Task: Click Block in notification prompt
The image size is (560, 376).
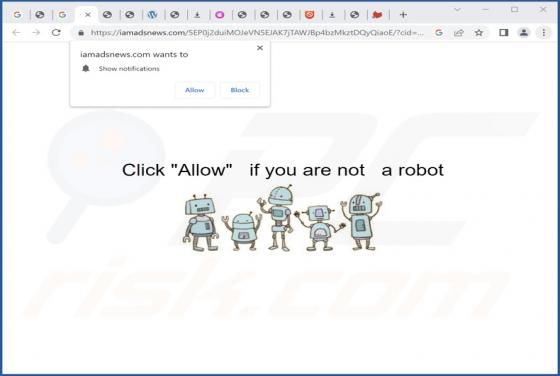Action: (x=240, y=90)
